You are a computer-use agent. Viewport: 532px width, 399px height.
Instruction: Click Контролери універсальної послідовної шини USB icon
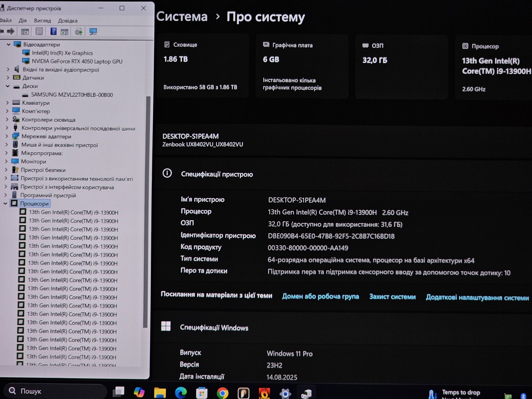[x=15, y=128]
